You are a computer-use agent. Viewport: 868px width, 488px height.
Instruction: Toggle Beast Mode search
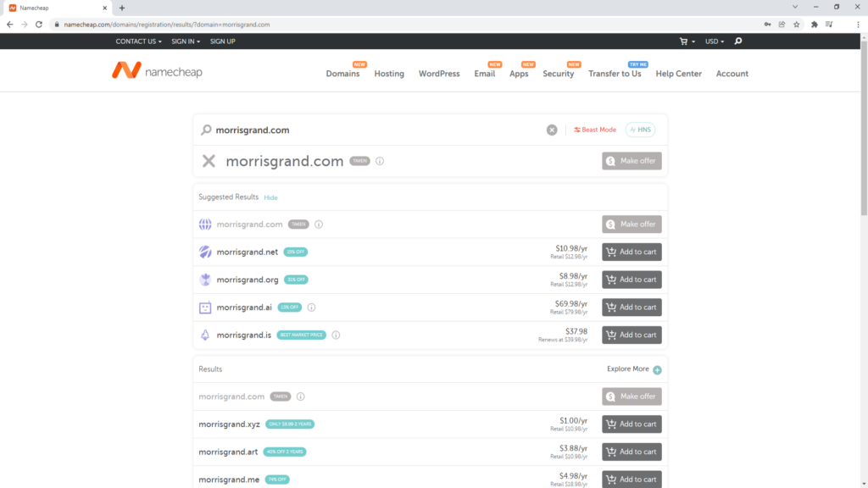[595, 130]
